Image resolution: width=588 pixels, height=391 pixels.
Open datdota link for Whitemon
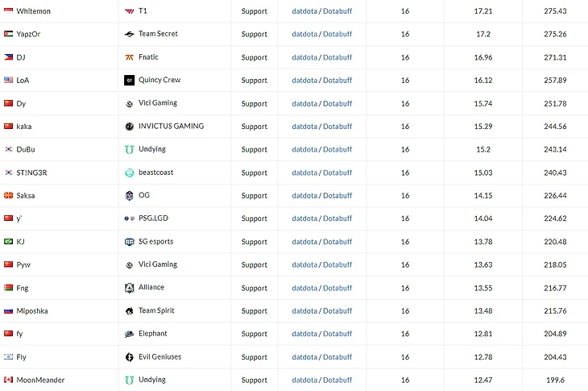click(304, 11)
